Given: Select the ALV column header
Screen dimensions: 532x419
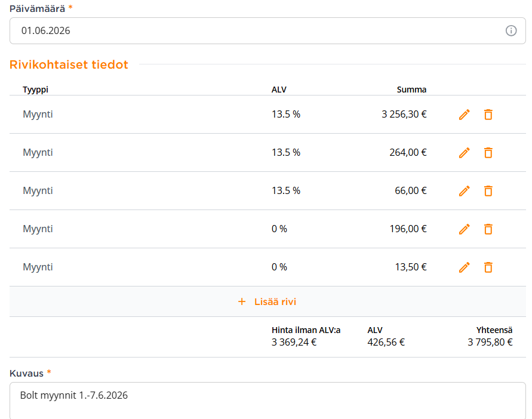Looking at the screenshot, I should click(279, 90).
